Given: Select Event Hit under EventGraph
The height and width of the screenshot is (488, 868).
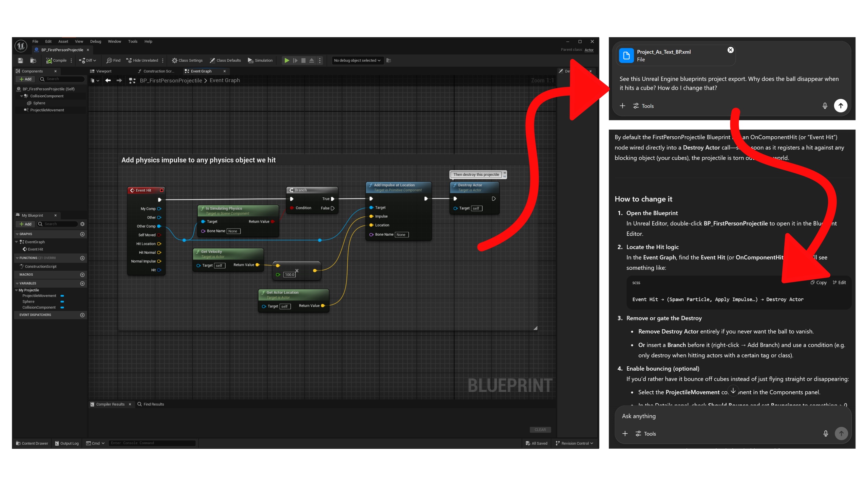Looking at the screenshot, I should [x=35, y=249].
